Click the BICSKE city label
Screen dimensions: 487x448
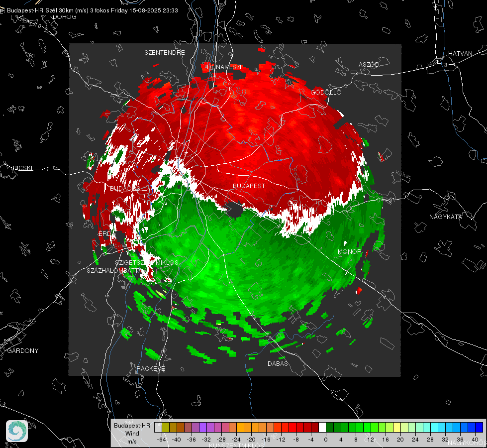[x=23, y=168]
